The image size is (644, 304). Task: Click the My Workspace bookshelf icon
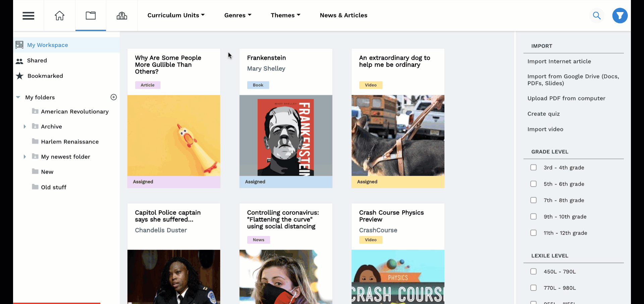tap(19, 45)
